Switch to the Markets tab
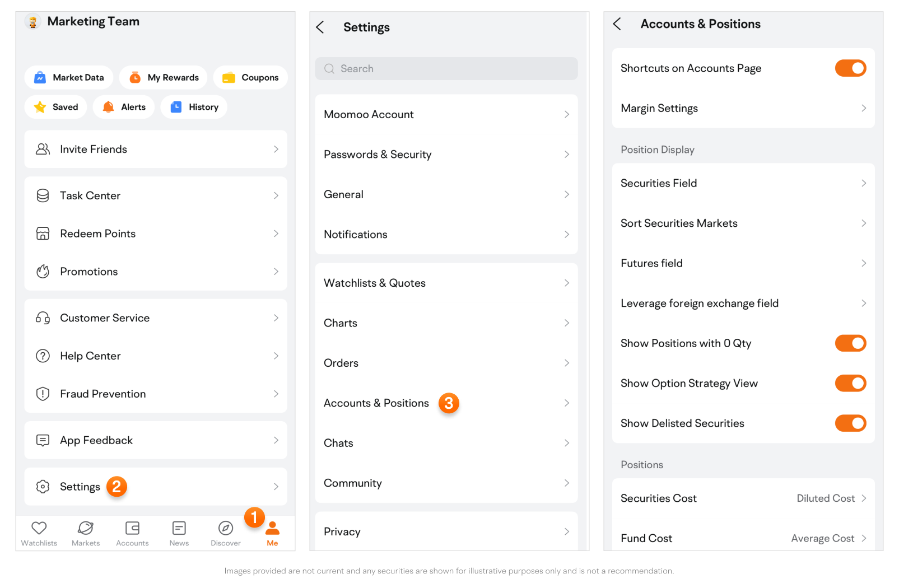 86,534
